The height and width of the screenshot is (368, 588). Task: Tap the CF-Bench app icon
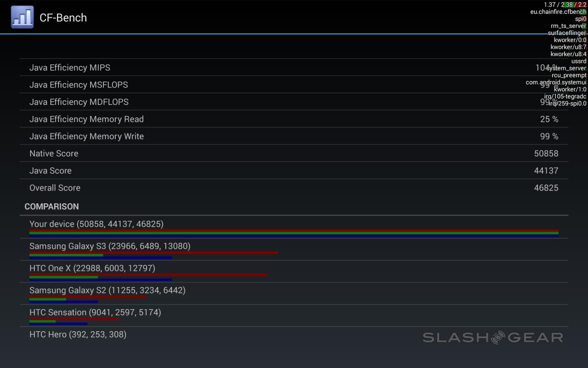pos(22,17)
